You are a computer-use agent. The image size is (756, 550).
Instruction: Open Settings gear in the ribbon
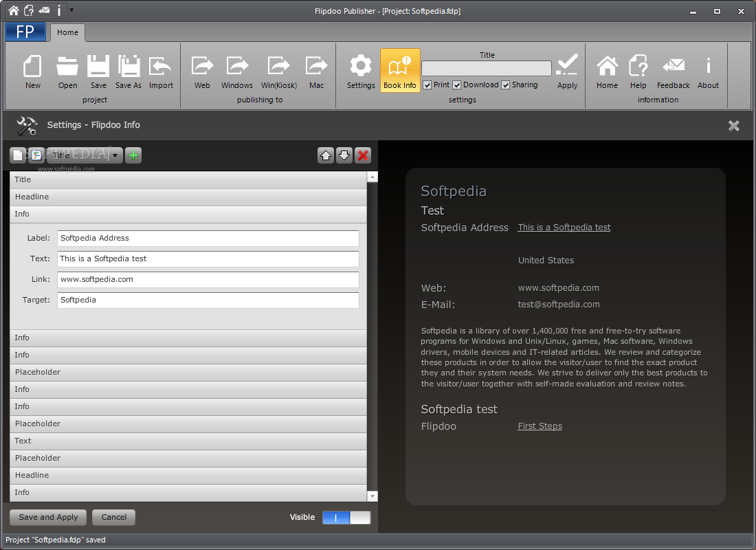click(x=361, y=71)
